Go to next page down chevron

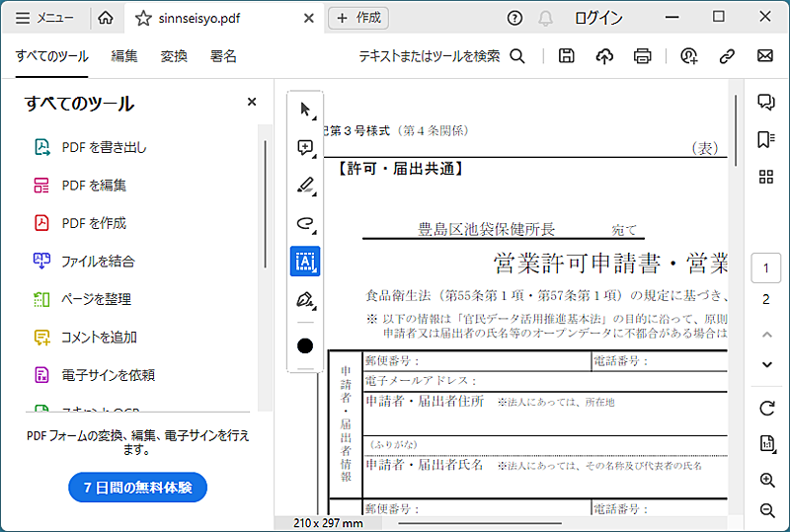point(766,364)
